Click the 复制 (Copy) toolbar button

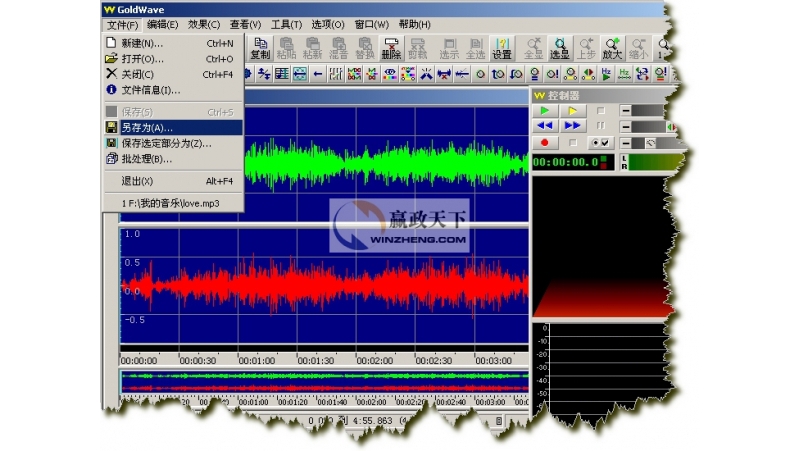point(260,48)
